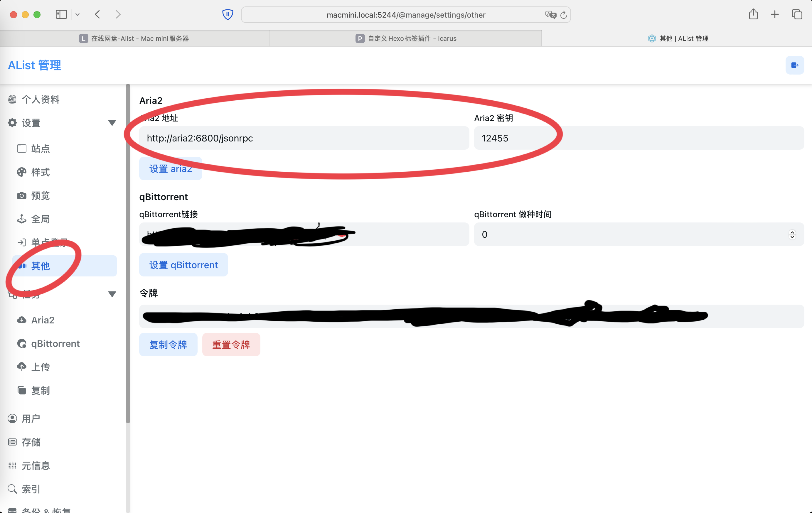Click the 复制令牌 copy token button
This screenshot has width=812, height=513.
[x=168, y=345]
